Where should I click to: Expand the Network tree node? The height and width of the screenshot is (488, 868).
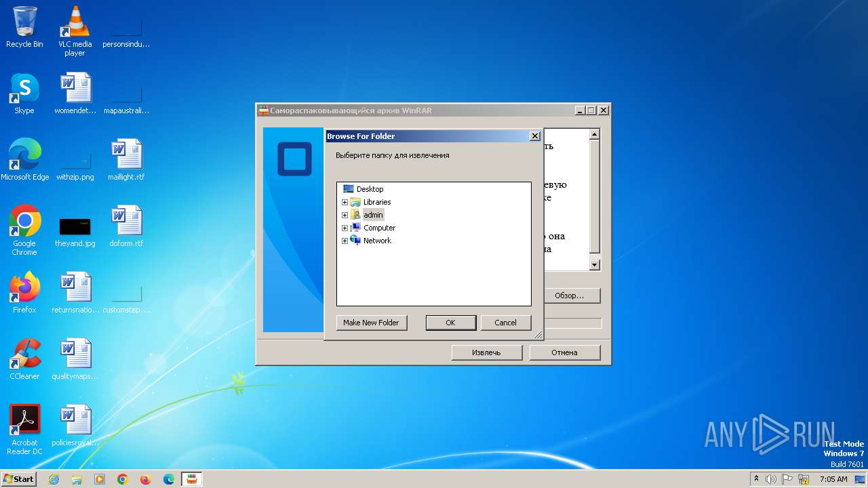[344, 241]
